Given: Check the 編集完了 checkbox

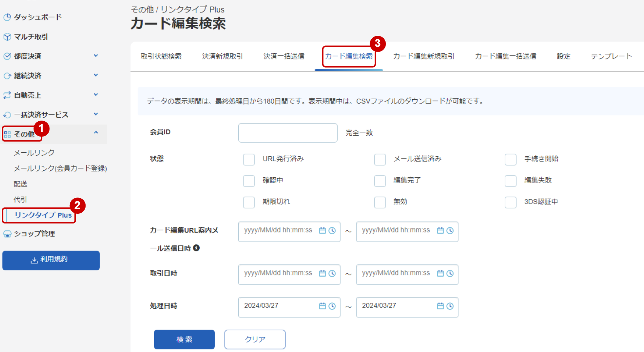Looking at the screenshot, I should point(380,181).
